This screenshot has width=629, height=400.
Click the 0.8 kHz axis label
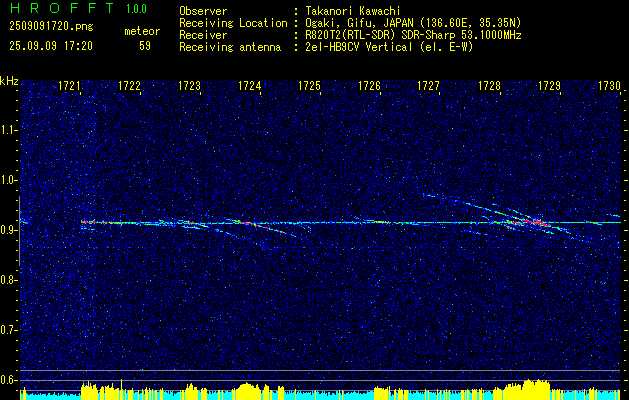click(x=8, y=280)
